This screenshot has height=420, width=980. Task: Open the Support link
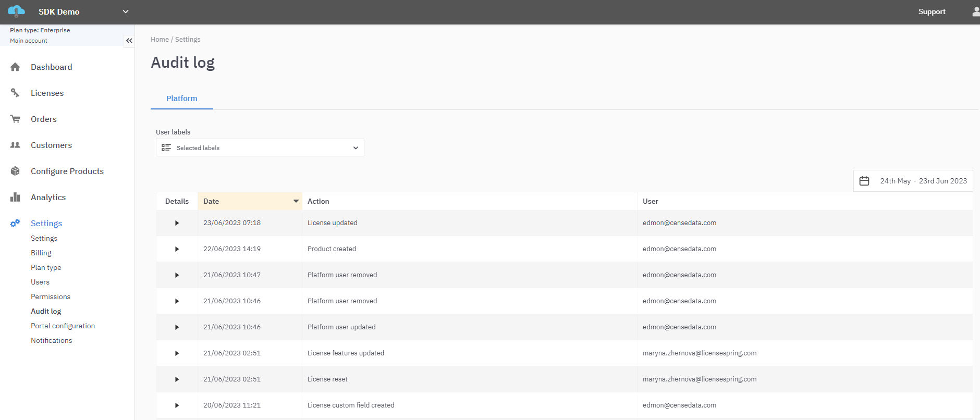(932, 11)
